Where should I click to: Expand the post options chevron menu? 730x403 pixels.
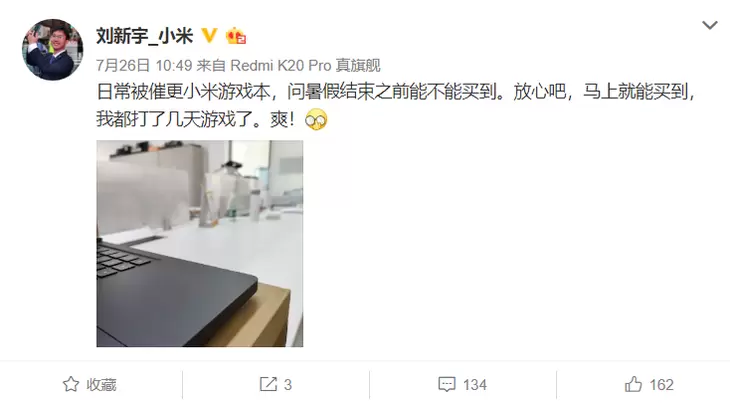coord(710,25)
